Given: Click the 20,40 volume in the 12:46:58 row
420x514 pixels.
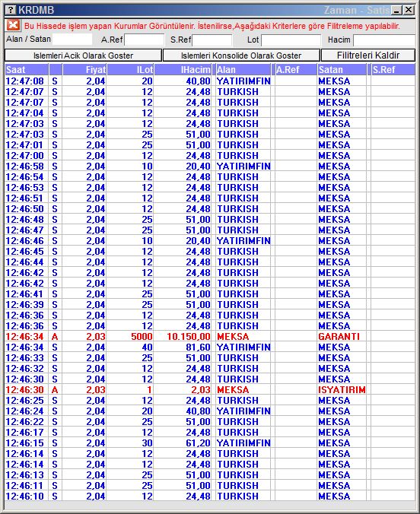Looking at the screenshot, I should click(198, 167).
